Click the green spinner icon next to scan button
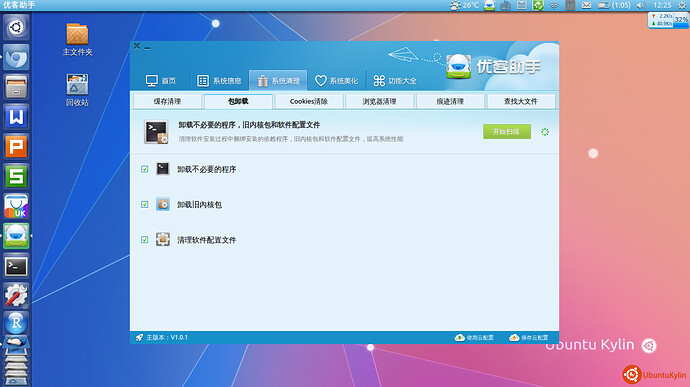 pyautogui.click(x=545, y=132)
